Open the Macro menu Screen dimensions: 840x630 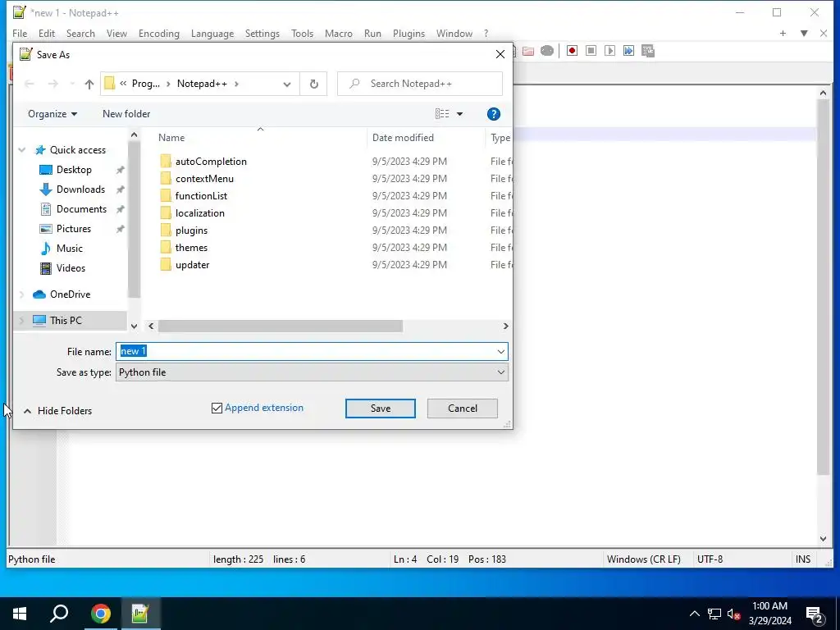339,33
